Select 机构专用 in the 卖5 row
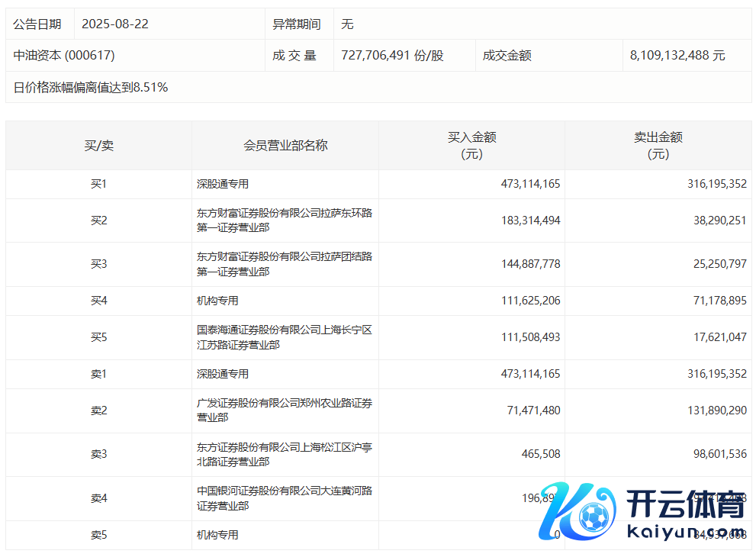The width and height of the screenshot is (756, 557). [x=217, y=535]
